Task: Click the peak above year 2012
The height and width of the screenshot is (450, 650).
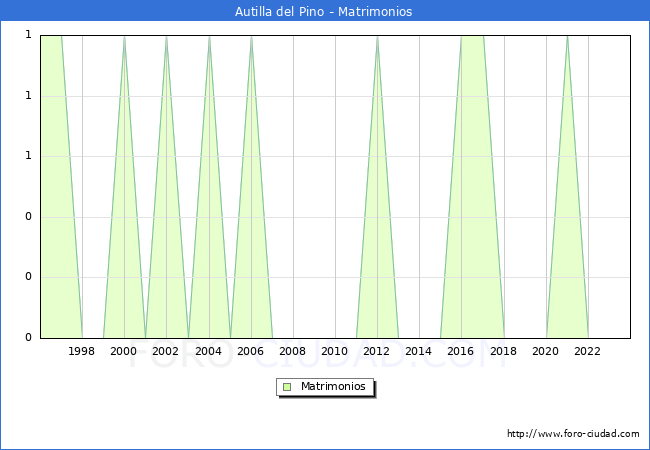Action: point(377,37)
